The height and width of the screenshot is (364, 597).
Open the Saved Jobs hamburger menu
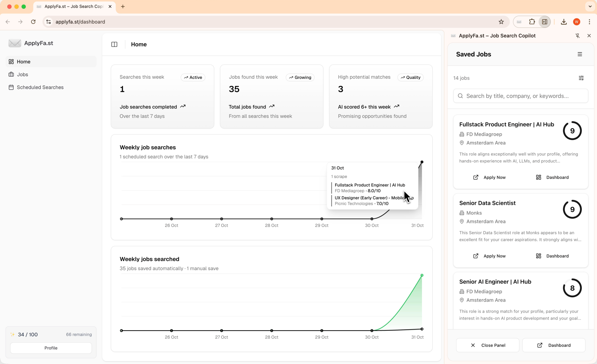coord(580,54)
